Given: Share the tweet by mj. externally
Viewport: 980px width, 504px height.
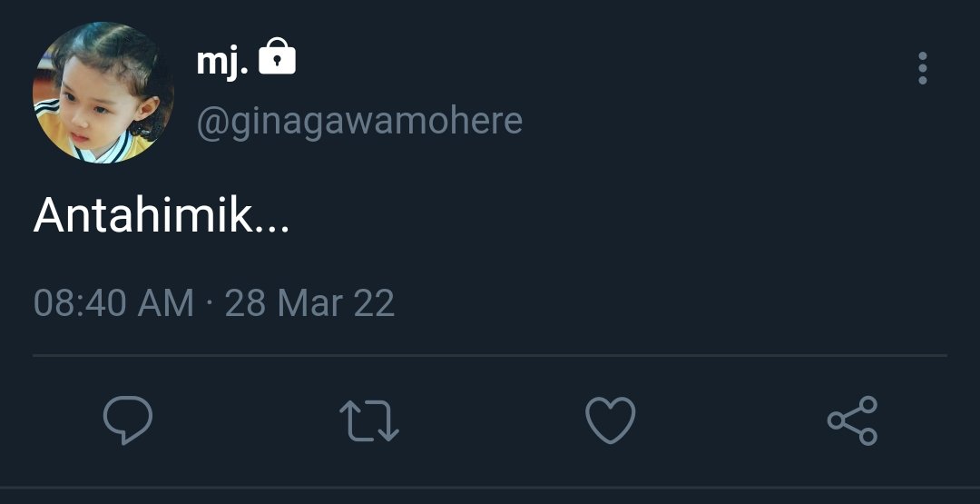Looking at the screenshot, I should [x=852, y=420].
